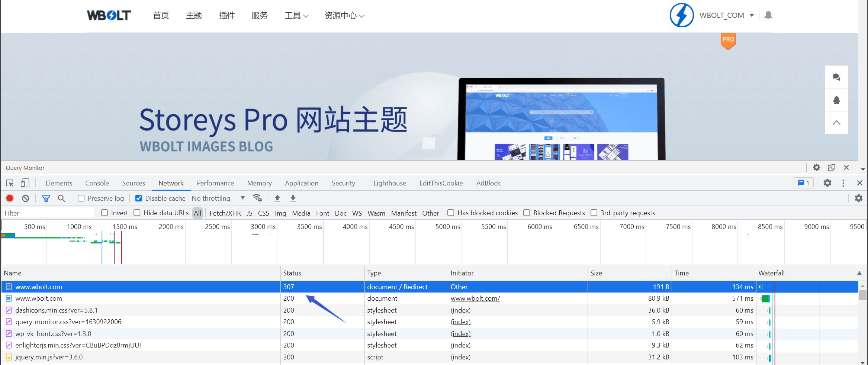This screenshot has height=365, width=868.
Task: Switch to the Console tab
Action: [97, 183]
